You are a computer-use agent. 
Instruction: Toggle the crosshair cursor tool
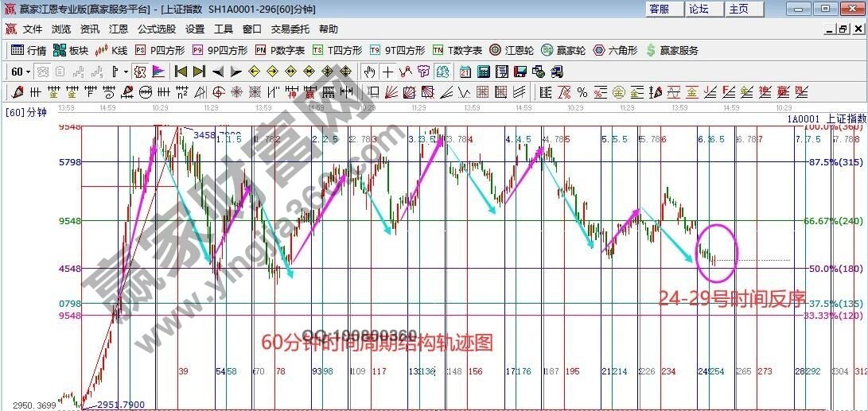pyautogui.click(x=387, y=72)
